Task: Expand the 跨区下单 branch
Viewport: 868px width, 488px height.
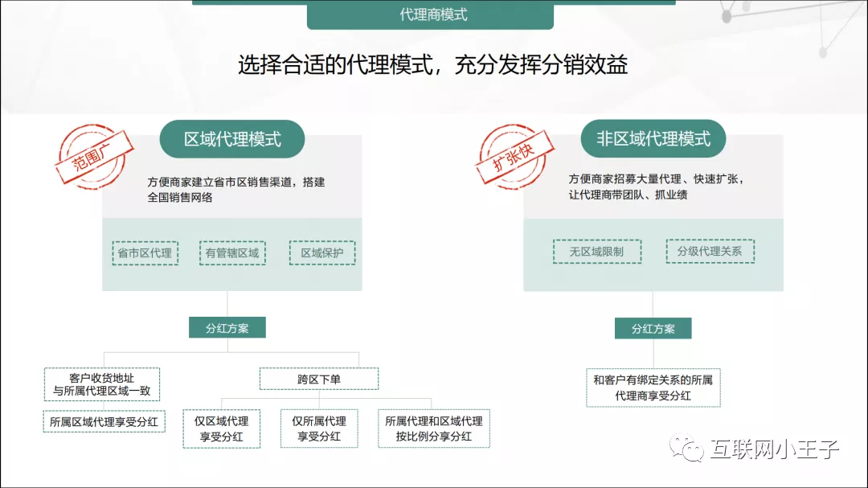Action: pos(318,378)
